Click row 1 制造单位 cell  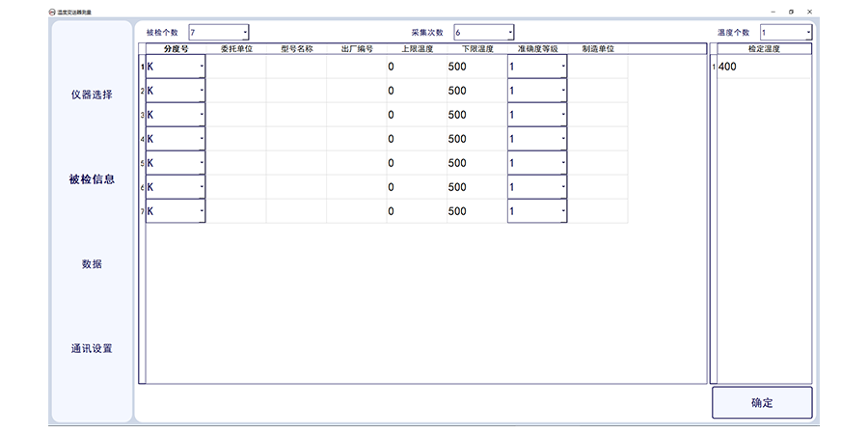598,67
